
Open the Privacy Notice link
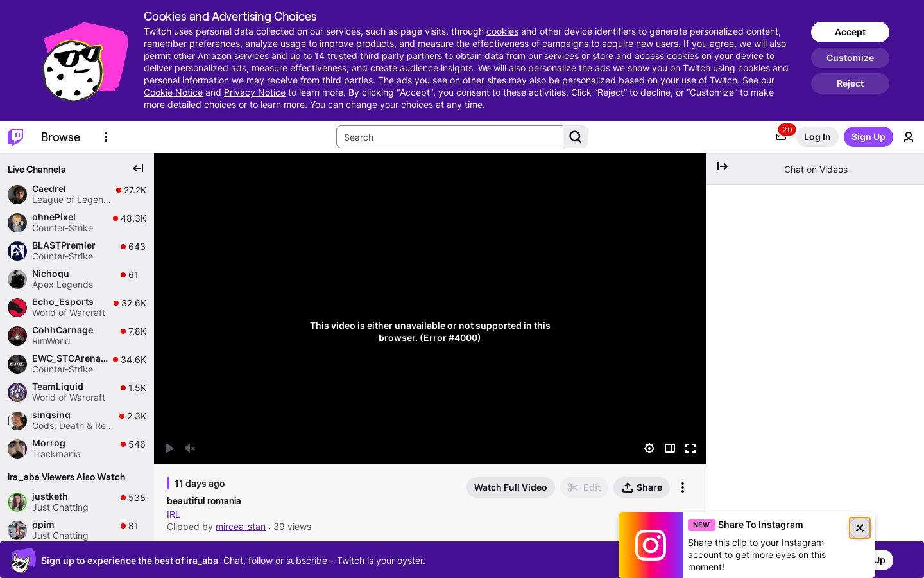(x=255, y=92)
